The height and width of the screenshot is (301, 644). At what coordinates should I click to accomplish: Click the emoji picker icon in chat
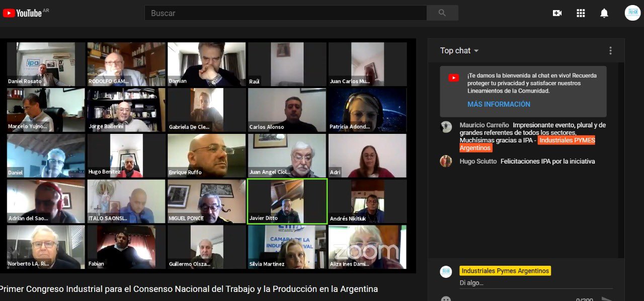446,298
